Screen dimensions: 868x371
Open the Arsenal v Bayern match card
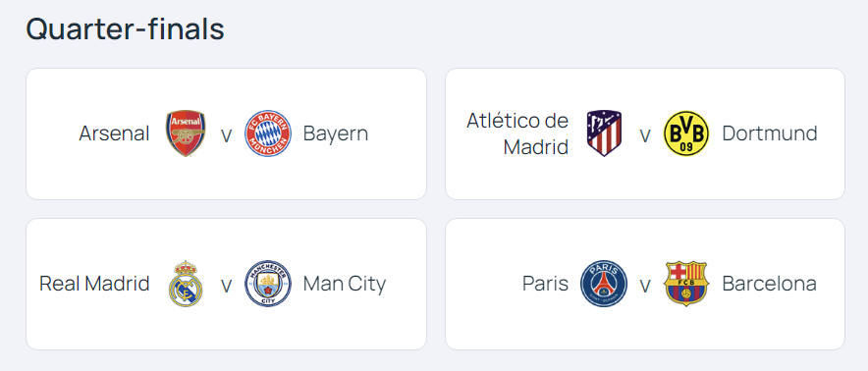pyautogui.click(x=227, y=134)
